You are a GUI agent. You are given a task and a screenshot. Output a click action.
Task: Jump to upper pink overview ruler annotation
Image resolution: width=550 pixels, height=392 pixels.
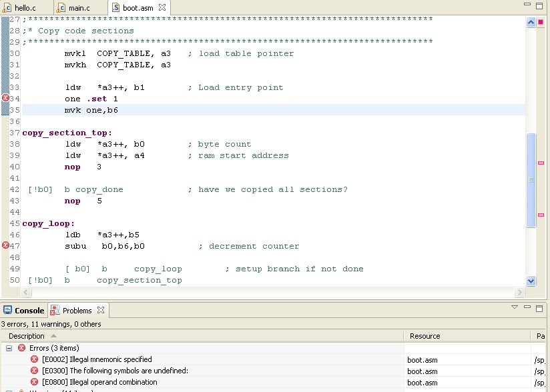coord(541,163)
